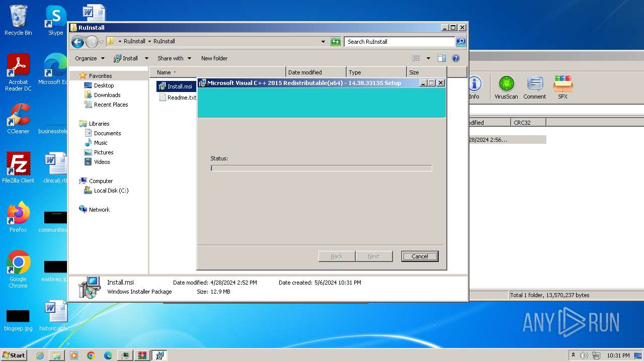Open the recent pages dropdown arrow
The height and width of the screenshot is (362, 644).
point(101,42)
